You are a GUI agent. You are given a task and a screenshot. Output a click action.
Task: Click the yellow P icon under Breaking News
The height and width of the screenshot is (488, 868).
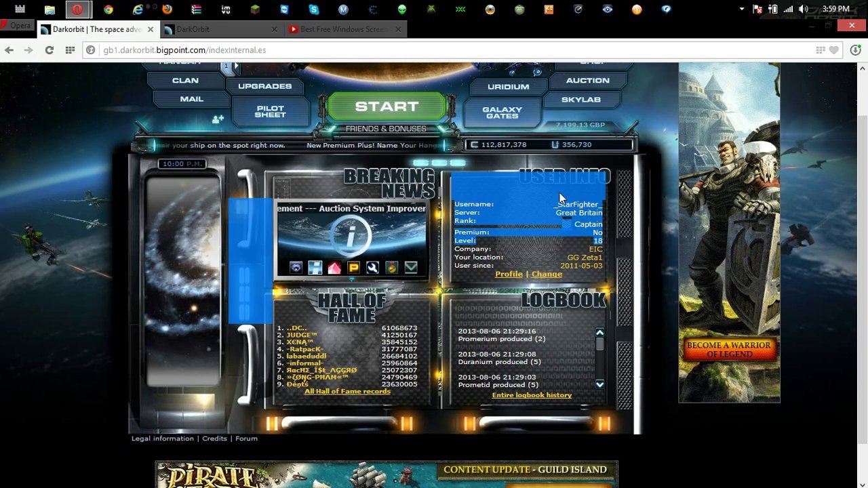tap(353, 268)
